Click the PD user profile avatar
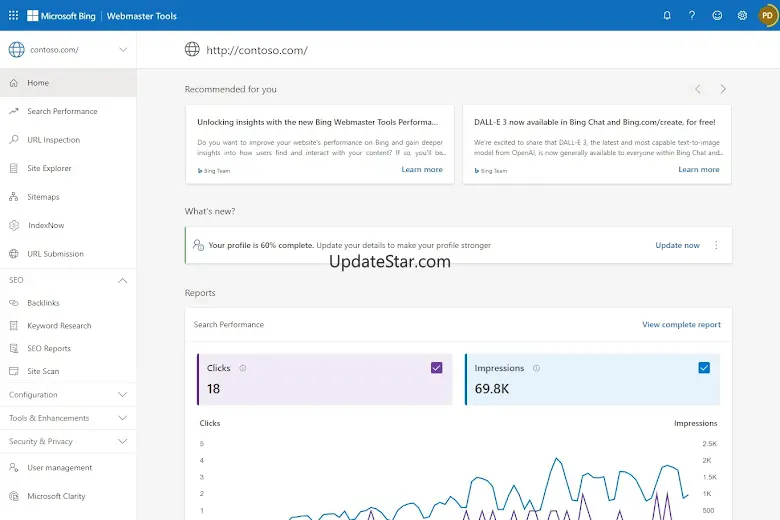This screenshot has height=520, width=780. pos(767,16)
